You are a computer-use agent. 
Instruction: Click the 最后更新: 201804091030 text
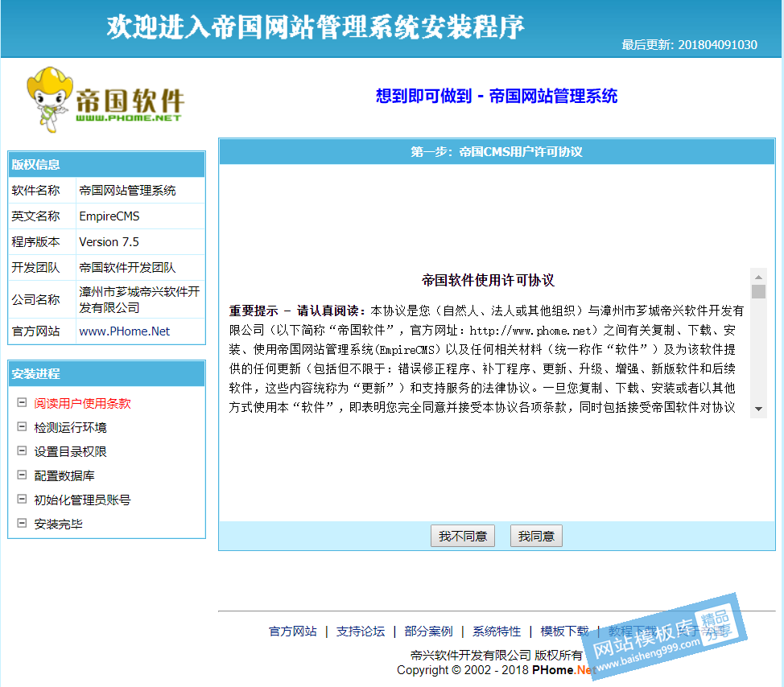click(x=689, y=45)
